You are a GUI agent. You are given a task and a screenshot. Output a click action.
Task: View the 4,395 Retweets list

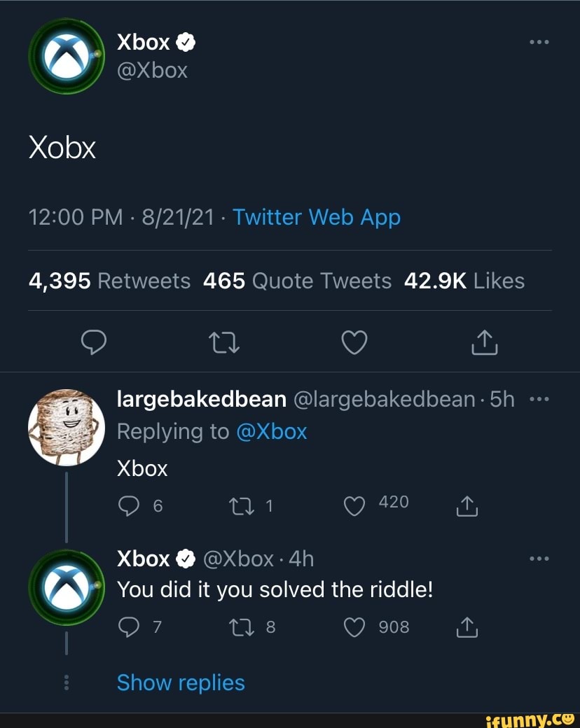[109, 281]
